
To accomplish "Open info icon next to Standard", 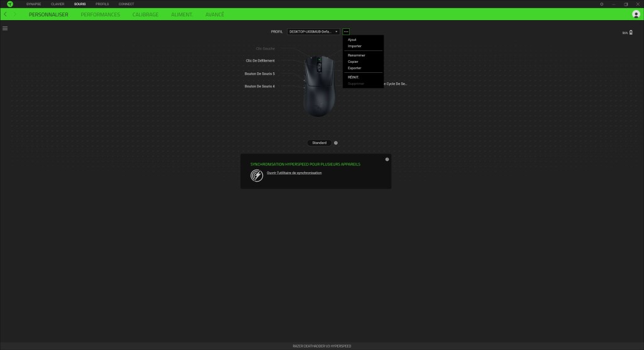I will (x=336, y=143).
